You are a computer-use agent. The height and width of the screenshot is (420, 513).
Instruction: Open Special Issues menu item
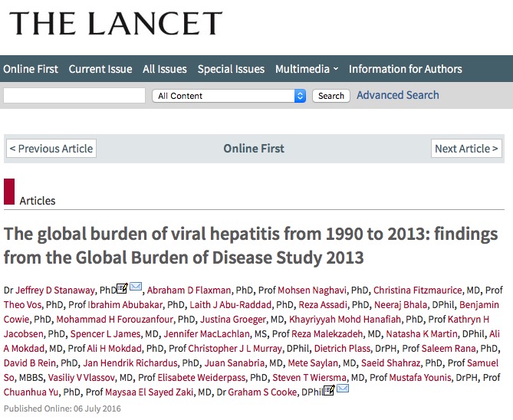231,69
